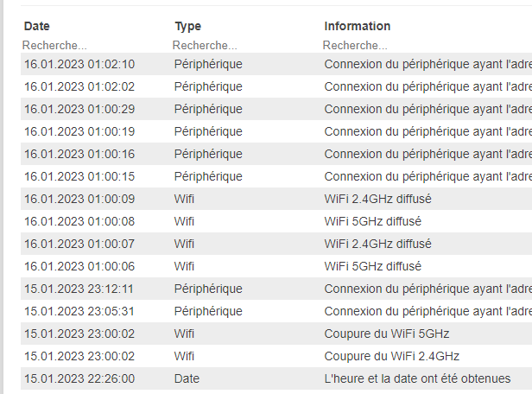Image resolution: width=532 pixels, height=394 pixels.
Task: Select WiFi 2.4GHz diffusé entry at 01:00:07
Action: 276,244
